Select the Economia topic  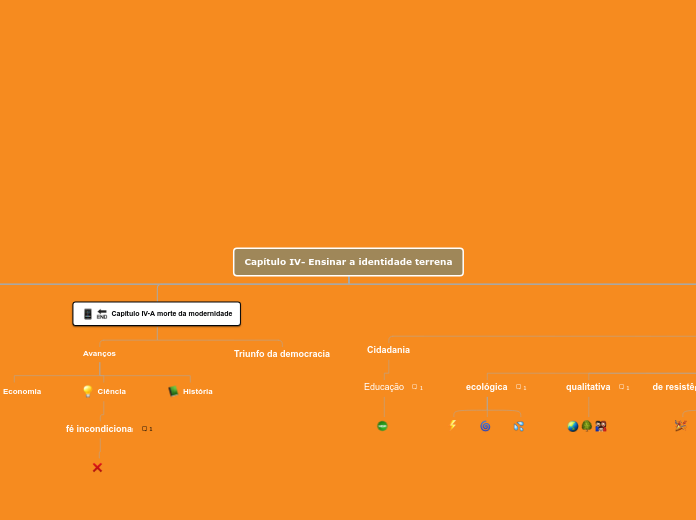tap(22, 392)
